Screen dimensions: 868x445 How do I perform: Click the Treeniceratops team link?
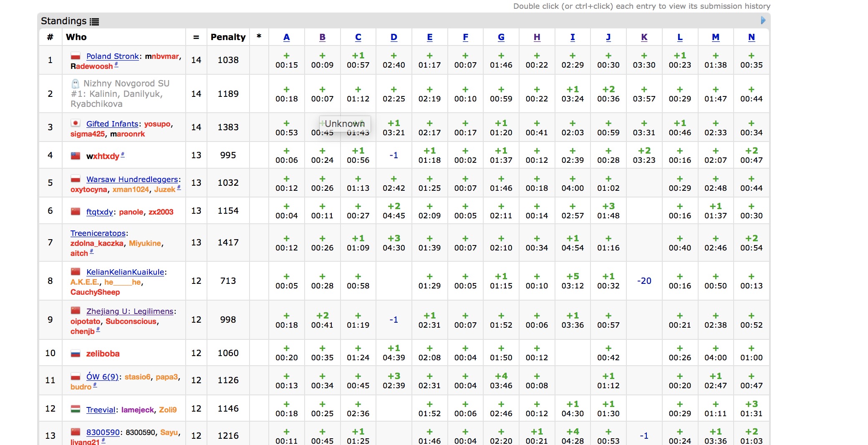tap(98, 233)
